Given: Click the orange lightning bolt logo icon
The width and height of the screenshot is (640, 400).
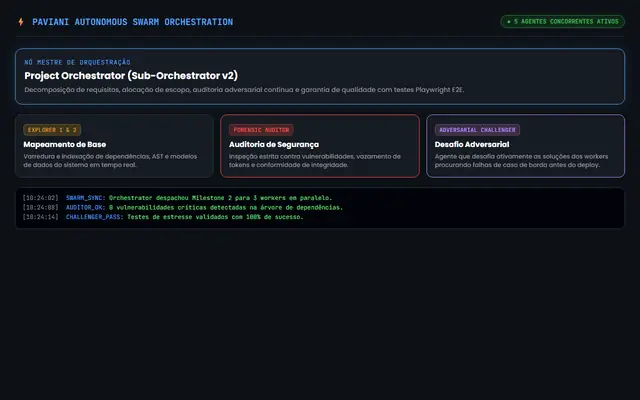Looking at the screenshot, I should [21, 22].
